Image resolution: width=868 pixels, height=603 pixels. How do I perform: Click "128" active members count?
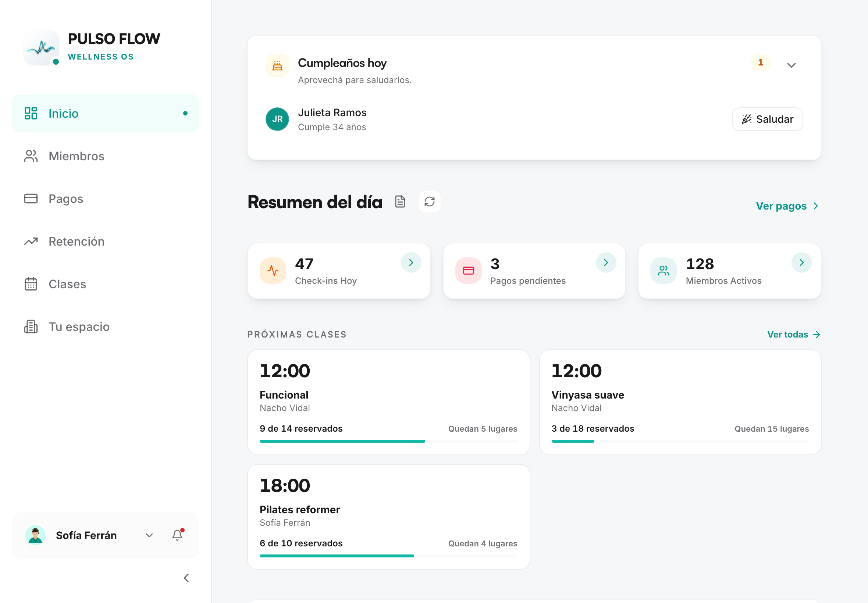click(700, 264)
